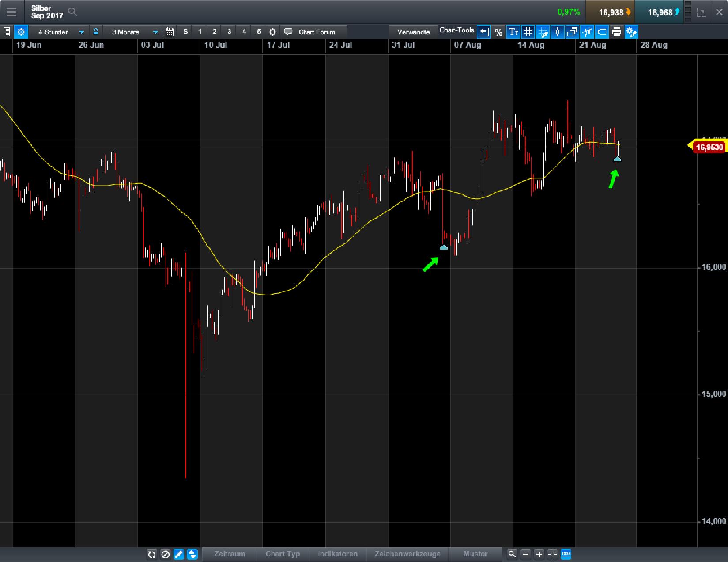This screenshot has width=728, height=562.
Task: Click the zoom magnifier icon in bottom bar
Action: (512, 554)
